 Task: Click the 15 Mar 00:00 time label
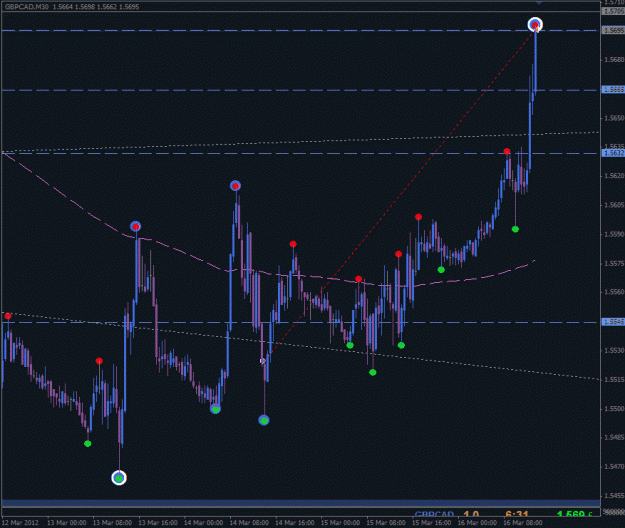click(x=340, y=522)
